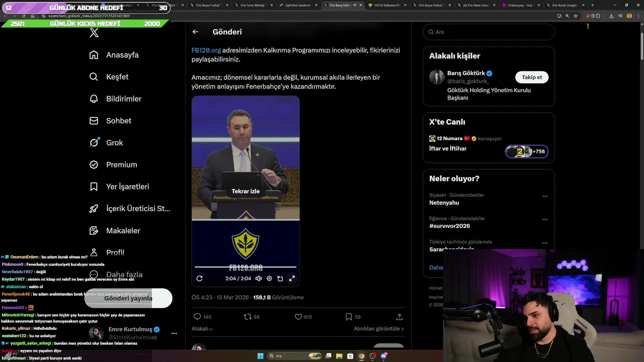Screen dimensions: 644x362
Task: Open Discord from the taskbar
Action: pyautogui.click(x=384, y=356)
